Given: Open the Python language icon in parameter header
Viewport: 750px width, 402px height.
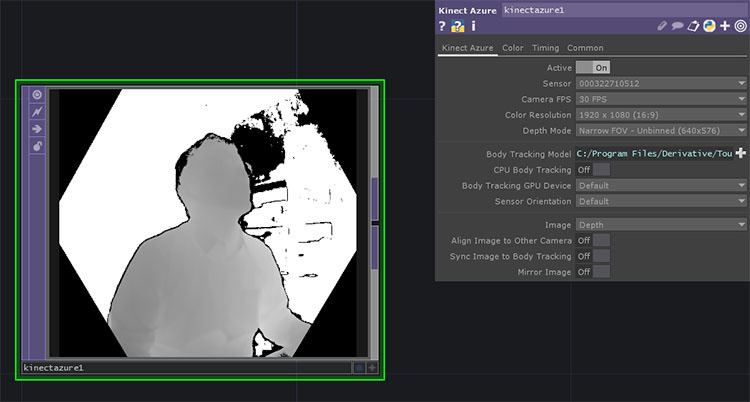Looking at the screenshot, I should 709,26.
